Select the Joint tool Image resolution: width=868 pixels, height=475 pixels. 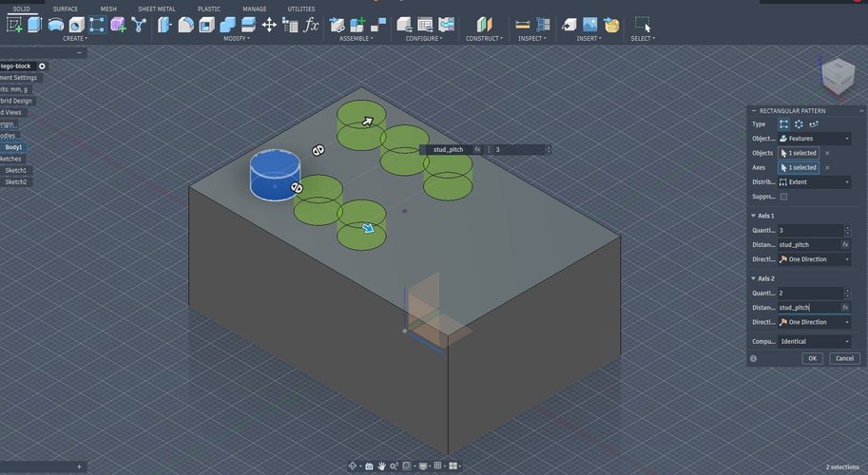(x=378, y=25)
